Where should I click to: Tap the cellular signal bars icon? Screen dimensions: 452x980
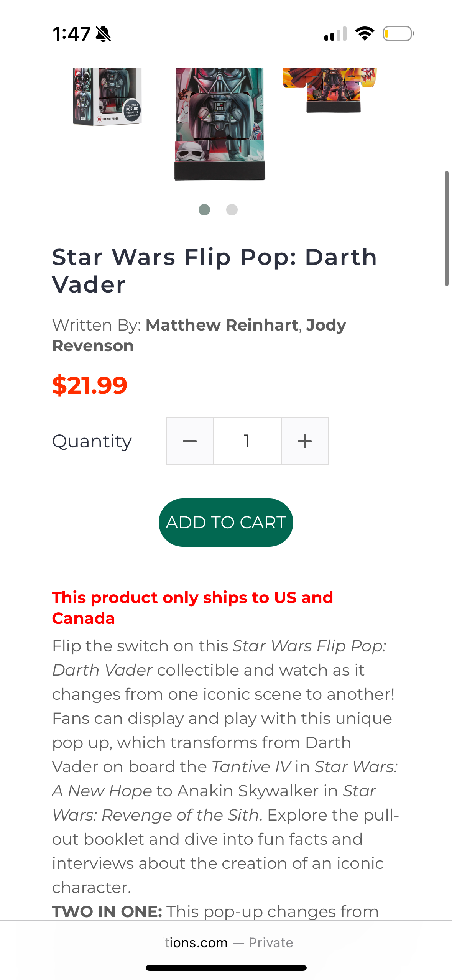pyautogui.click(x=335, y=34)
